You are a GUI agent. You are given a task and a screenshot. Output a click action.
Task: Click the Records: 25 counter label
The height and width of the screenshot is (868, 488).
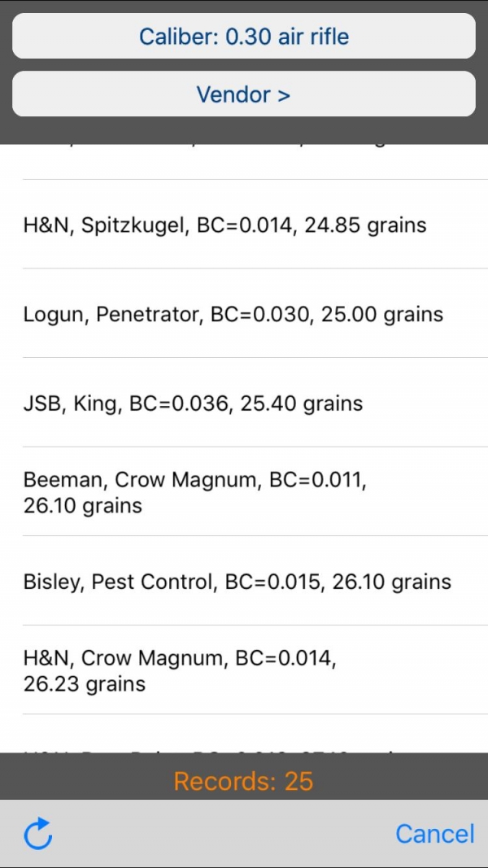tap(243, 780)
